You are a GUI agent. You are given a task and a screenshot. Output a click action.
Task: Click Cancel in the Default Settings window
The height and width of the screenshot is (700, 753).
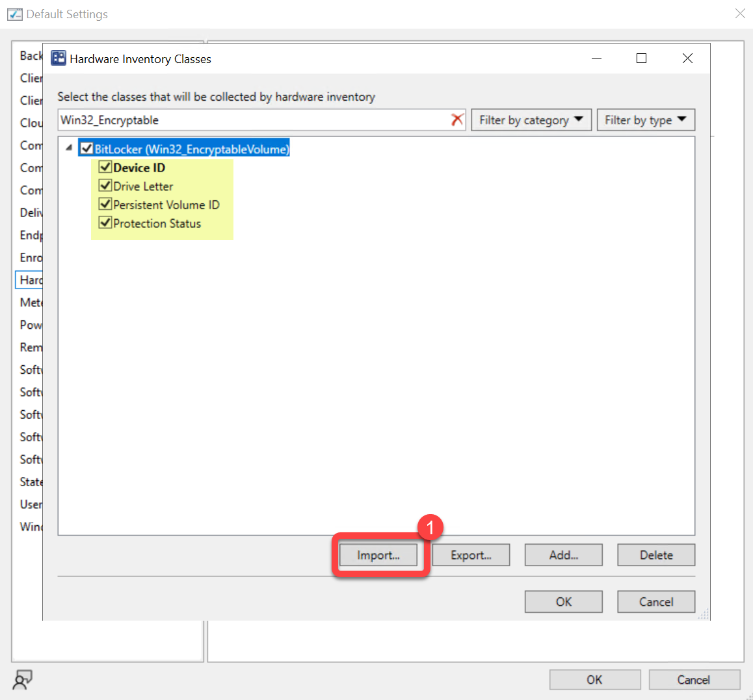pos(694,680)
